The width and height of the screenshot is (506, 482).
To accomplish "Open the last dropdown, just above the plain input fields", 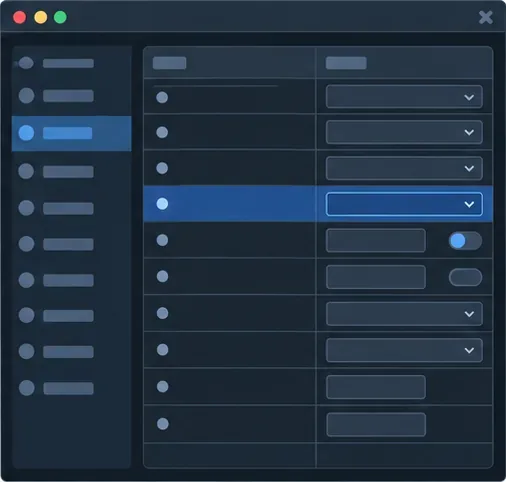I will point(404,350).
